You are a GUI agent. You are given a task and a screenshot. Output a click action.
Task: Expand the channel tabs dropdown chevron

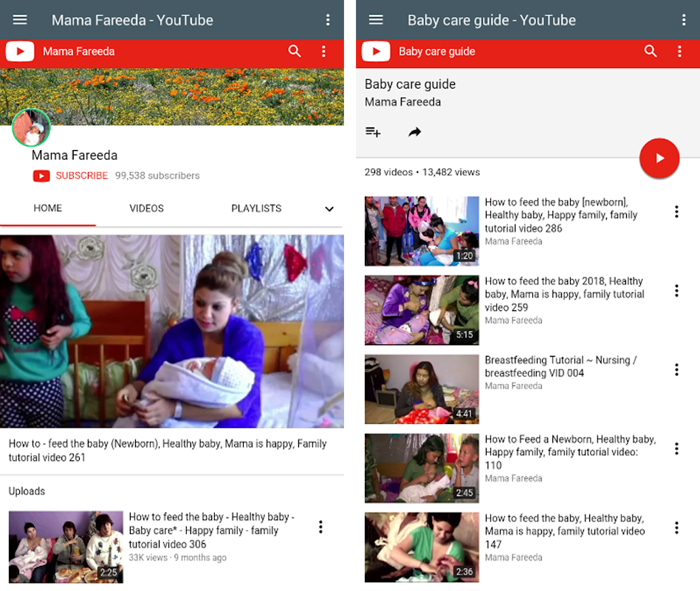[x=329, y=209]
